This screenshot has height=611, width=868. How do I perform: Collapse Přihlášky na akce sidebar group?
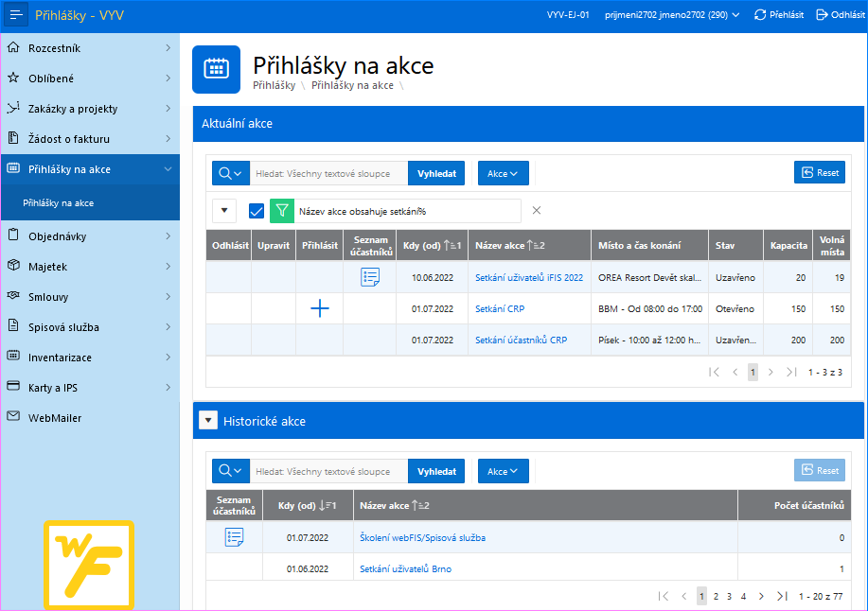pyautogui.click(x=168, y=169)
